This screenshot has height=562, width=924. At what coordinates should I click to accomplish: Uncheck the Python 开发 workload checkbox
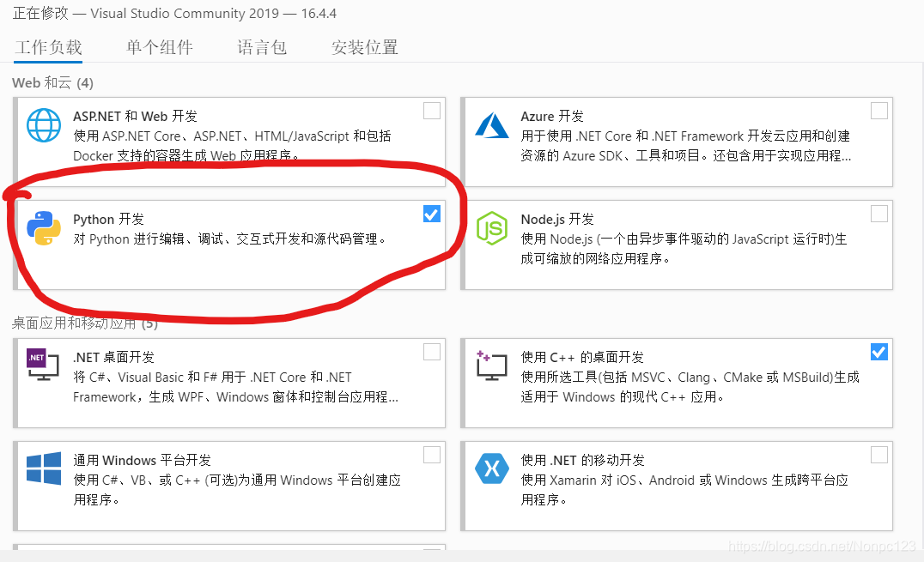pyautogui.click(x=432, y=214)
